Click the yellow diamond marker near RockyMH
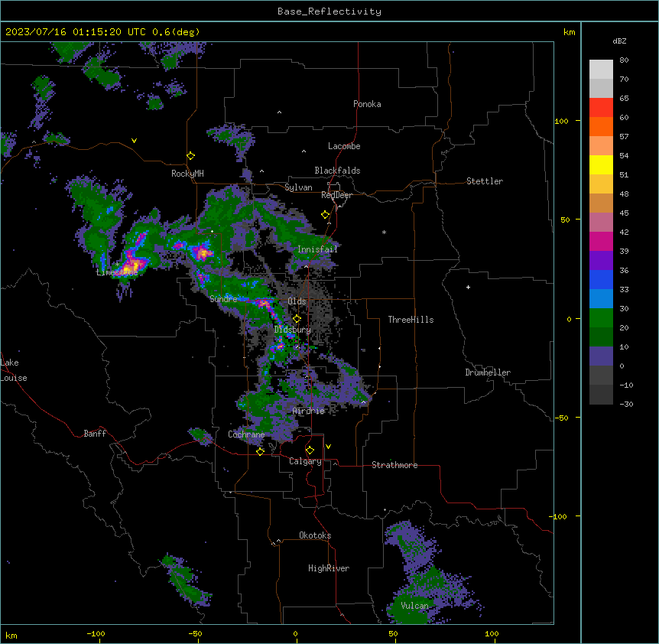 [x=191, y=156]
